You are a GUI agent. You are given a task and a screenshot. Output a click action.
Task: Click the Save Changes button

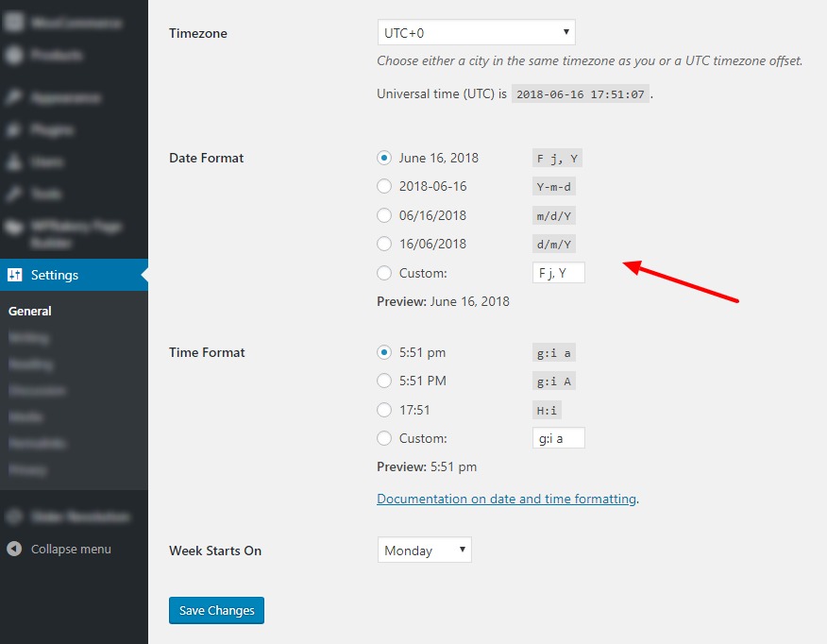pos(216,611)
